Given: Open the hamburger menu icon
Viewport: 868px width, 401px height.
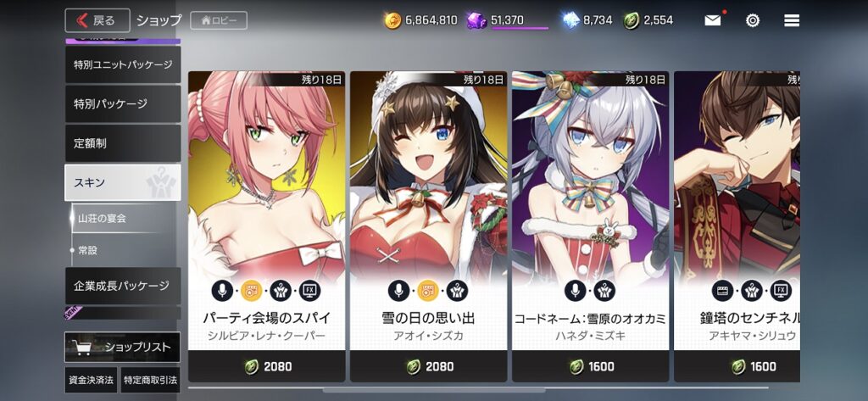Looking at the screenshot, I should pyautogui.click(x=792, y=20).
